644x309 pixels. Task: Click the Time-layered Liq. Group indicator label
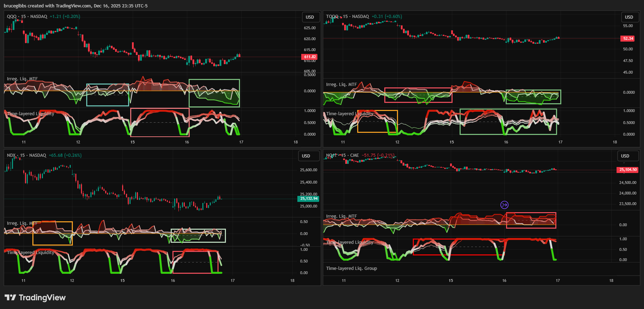click(351, 268)
